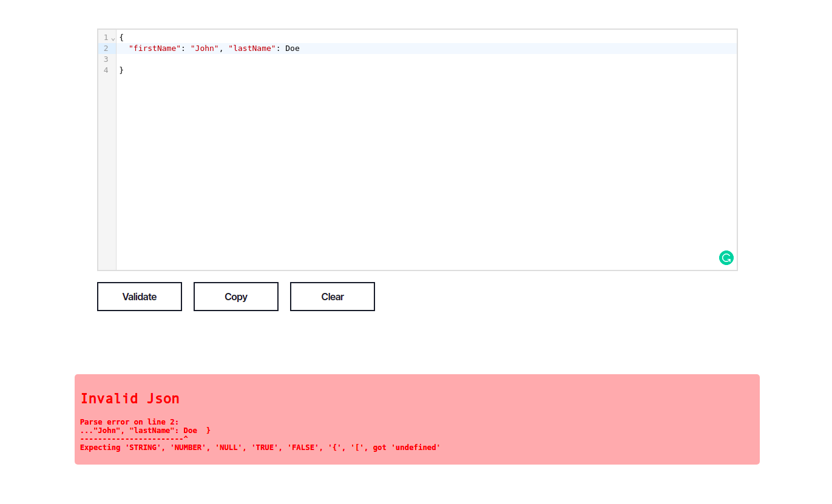Click the opening brace on line 1
The height and width of the screenshot is (504, 832).
click(121, 37)
